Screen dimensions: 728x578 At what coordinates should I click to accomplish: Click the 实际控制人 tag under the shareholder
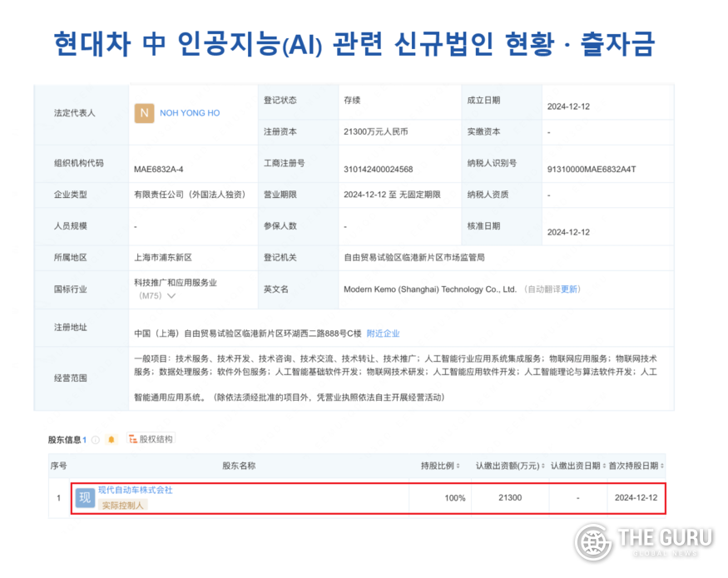coord(122,505)
